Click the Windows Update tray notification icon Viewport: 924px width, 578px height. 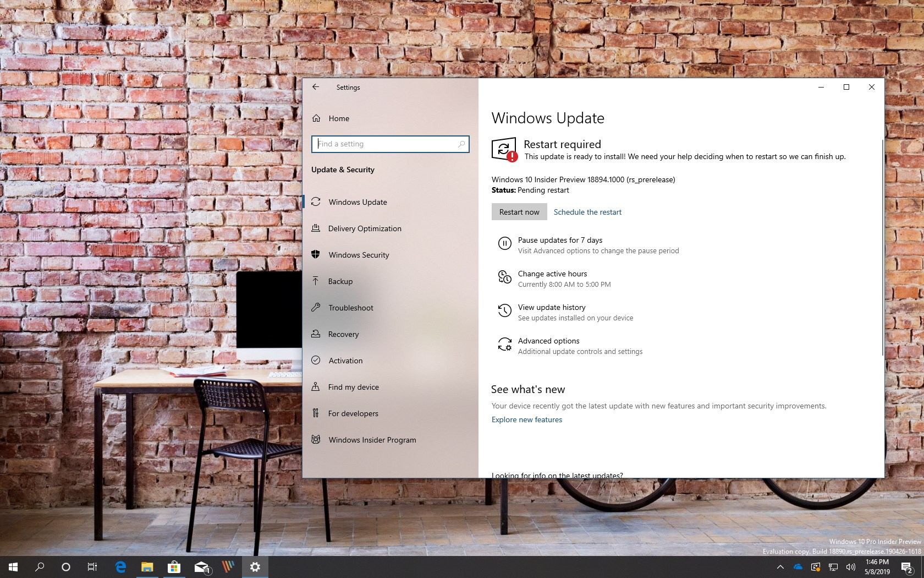click(816, 567)
